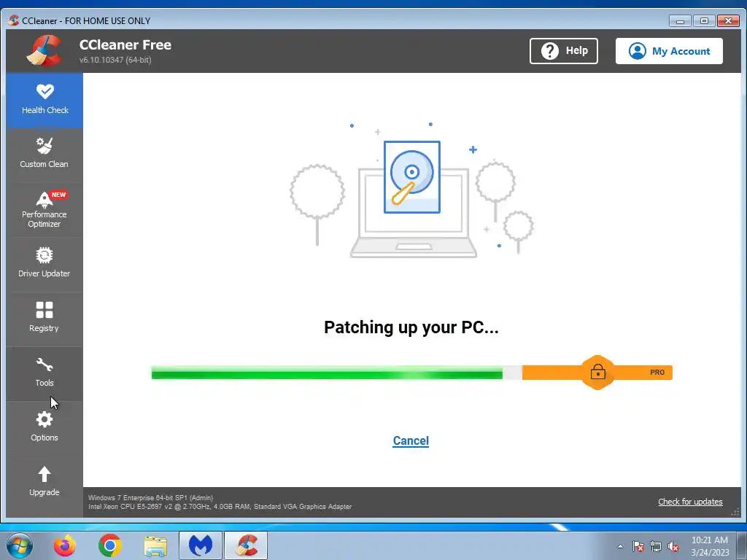Launch Google Chrome from taskbar
This screenshot has width=747, height=560.
(x=110, y=545)
